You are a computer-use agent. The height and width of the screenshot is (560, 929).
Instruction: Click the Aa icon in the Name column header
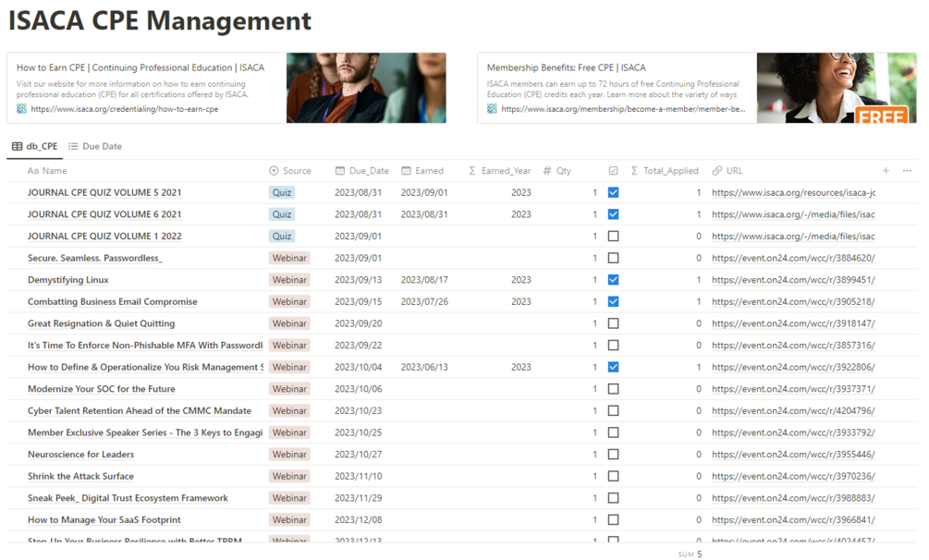[33, 171]
